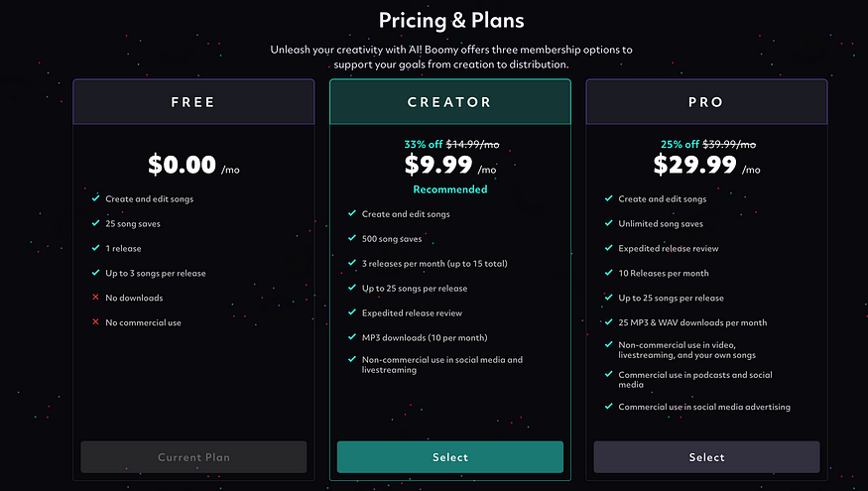
Task: Click the 25% off discount text
Action: coord(680,145)
